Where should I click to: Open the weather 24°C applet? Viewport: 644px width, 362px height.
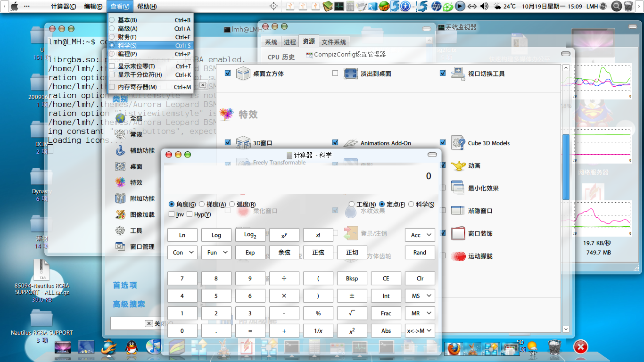pyautogui.click(x=505, y=6)
